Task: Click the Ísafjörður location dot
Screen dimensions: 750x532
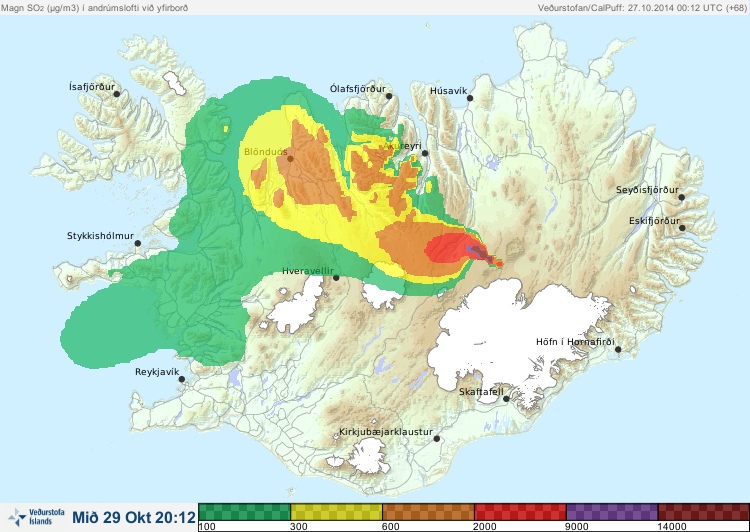Action: [x=116, y=94]
